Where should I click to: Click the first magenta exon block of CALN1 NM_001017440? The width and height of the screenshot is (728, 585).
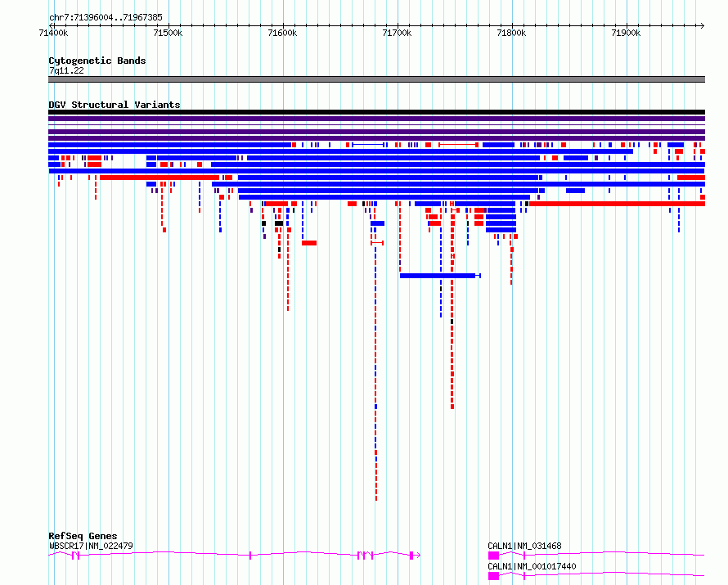point(493,576)
